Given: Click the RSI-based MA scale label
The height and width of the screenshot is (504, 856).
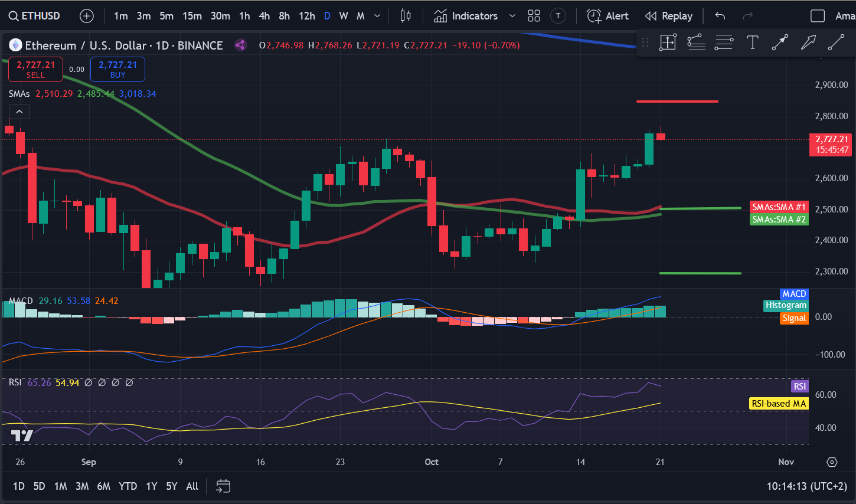Looking at the screenshot, I should (779, 404).
